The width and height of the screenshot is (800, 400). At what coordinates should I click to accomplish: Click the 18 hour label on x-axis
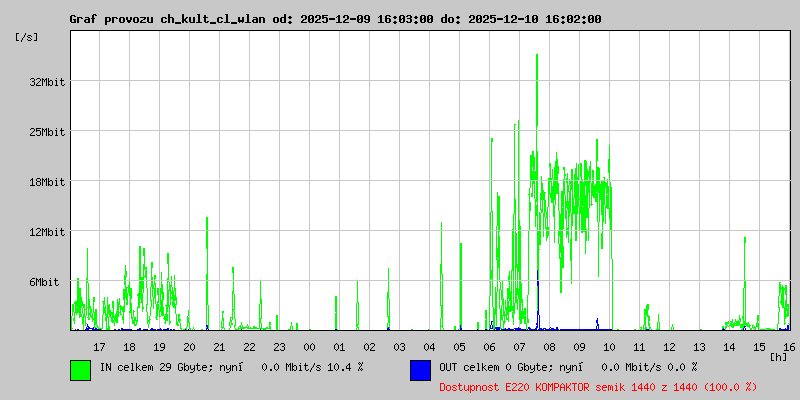tap(130, 347)
